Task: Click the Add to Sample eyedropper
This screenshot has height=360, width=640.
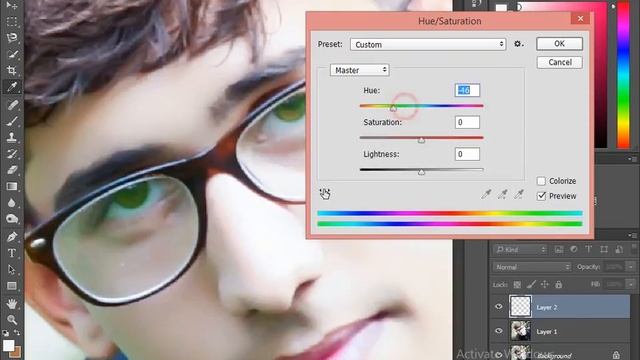Action: 502,194
